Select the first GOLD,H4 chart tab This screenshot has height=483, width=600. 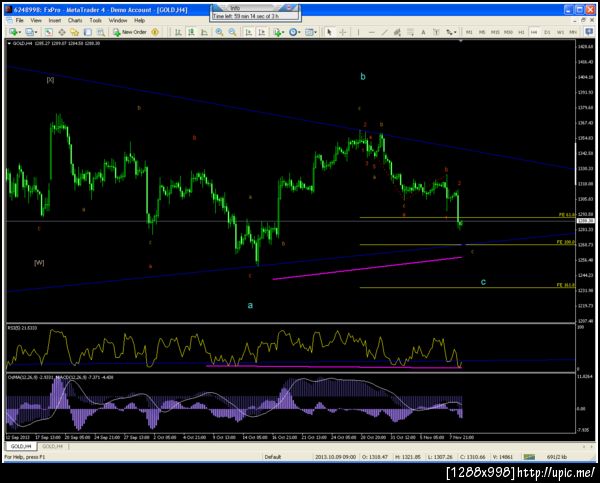tap(21, 446)
